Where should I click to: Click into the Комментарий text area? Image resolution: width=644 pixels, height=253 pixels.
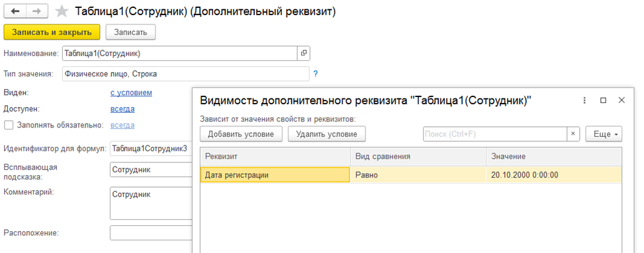coord(151,203)
